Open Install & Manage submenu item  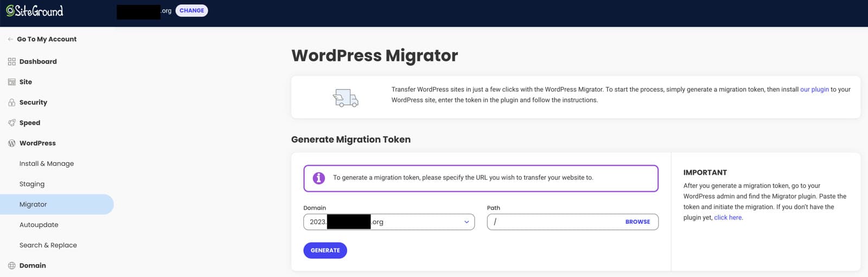click(47, 163)
